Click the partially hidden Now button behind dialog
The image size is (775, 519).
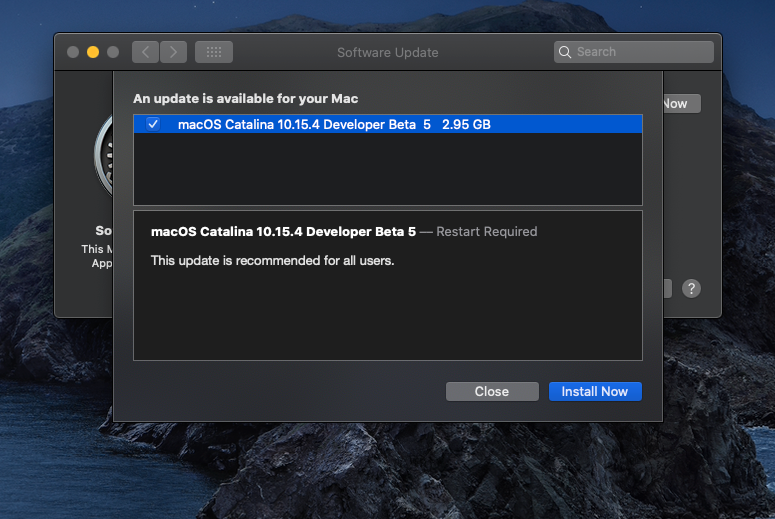682,104
